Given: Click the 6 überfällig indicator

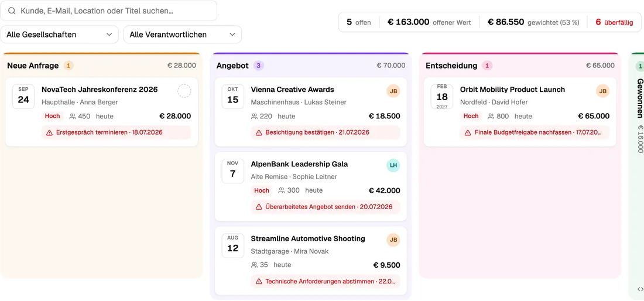Looking at the screenshot, I should pyautogui.click(x=614, y=22).
